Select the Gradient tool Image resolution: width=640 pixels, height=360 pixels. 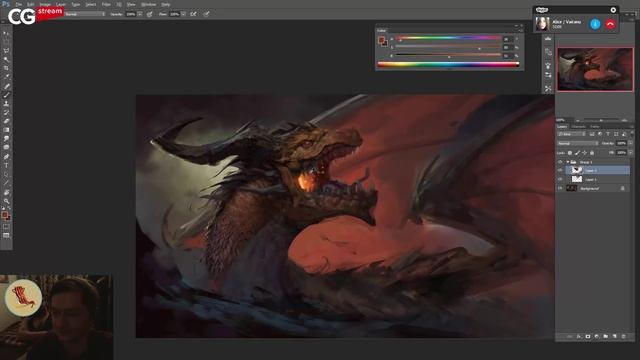6,130
